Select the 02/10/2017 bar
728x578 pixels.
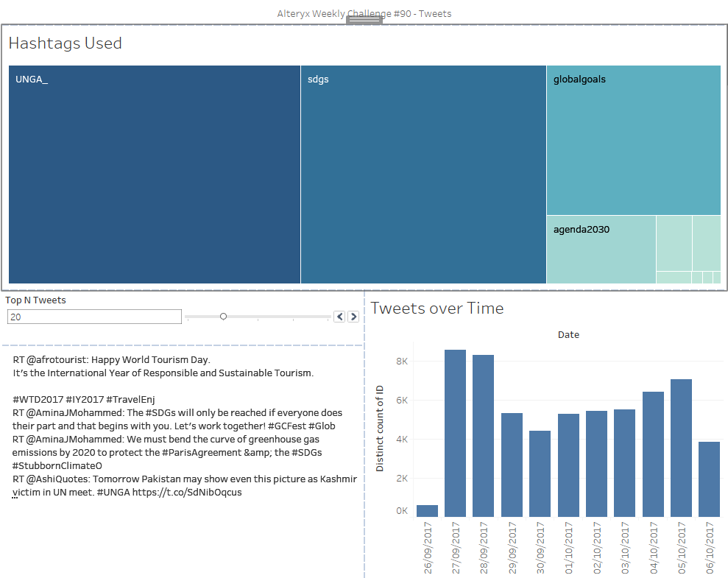click(597, 464)
